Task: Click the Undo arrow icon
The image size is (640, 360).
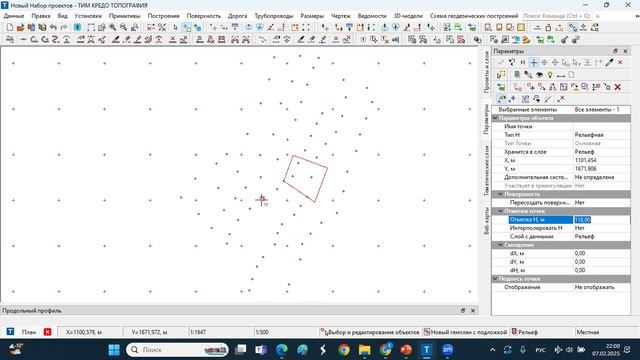Action: coord(53,28)
